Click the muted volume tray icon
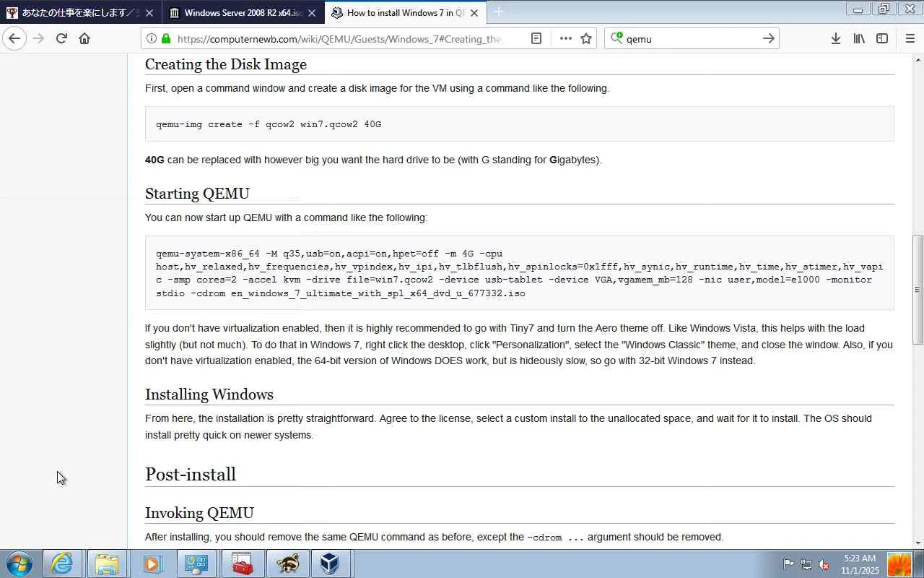The width and height of the screenshot is (924, 578). (x=824, y=564)
